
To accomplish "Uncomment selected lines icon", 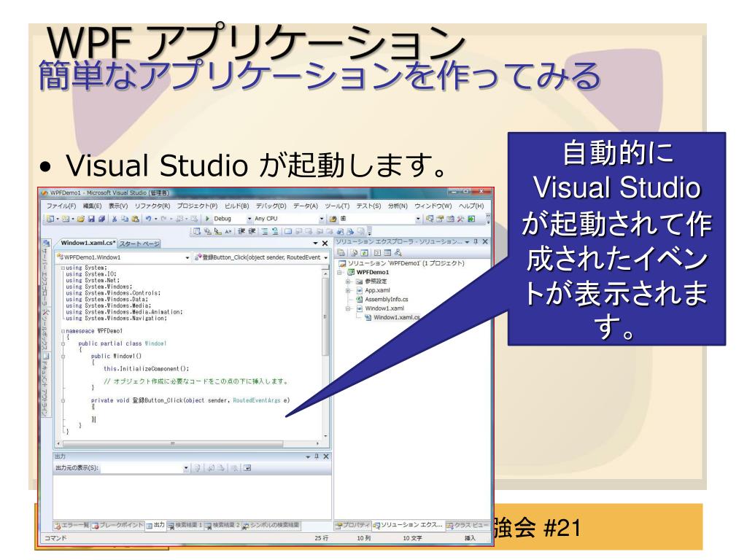I will (x=275, y=231).
